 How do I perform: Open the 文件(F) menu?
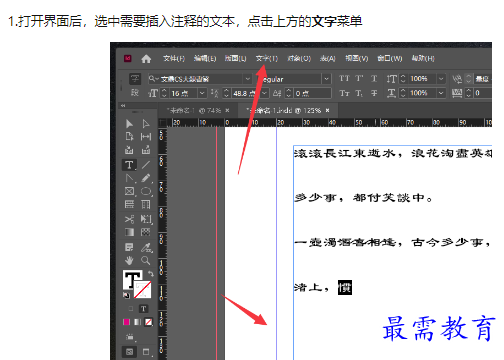click(174, 59)
